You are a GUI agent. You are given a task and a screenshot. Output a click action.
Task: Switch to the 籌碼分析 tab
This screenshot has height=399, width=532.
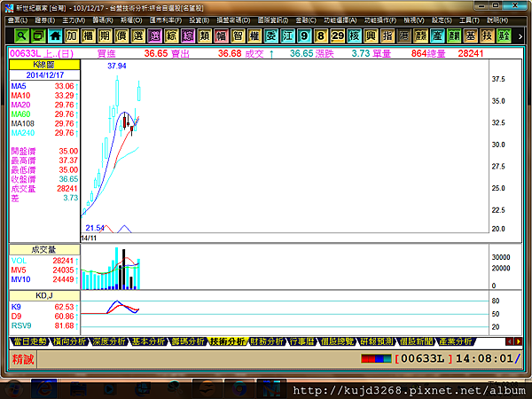188,341
